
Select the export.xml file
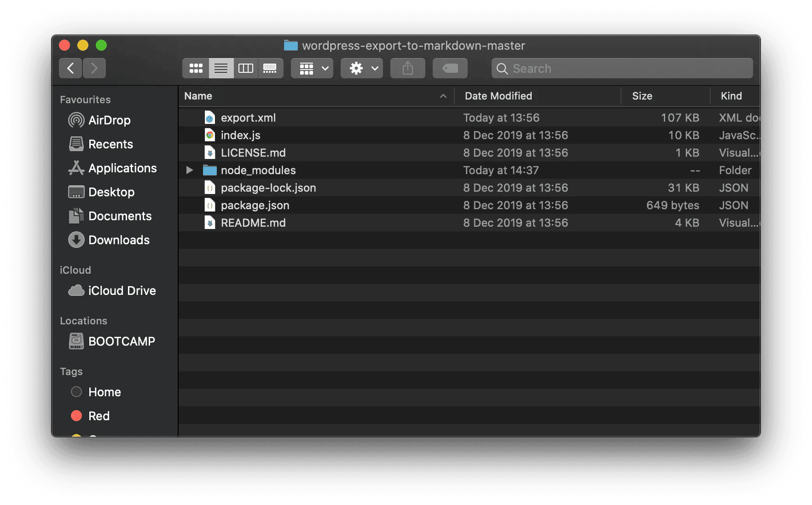[469, 118]
